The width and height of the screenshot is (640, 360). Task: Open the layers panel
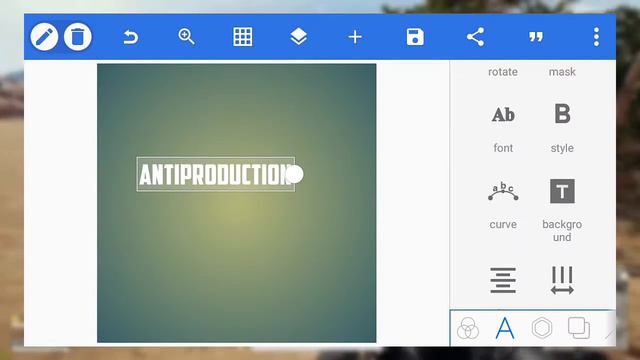click(299, 37)
